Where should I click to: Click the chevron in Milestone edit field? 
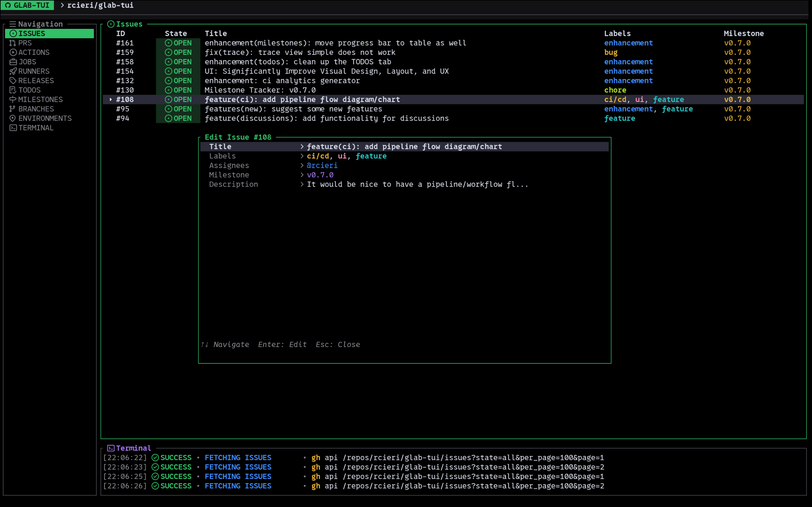tap(302, 175)
